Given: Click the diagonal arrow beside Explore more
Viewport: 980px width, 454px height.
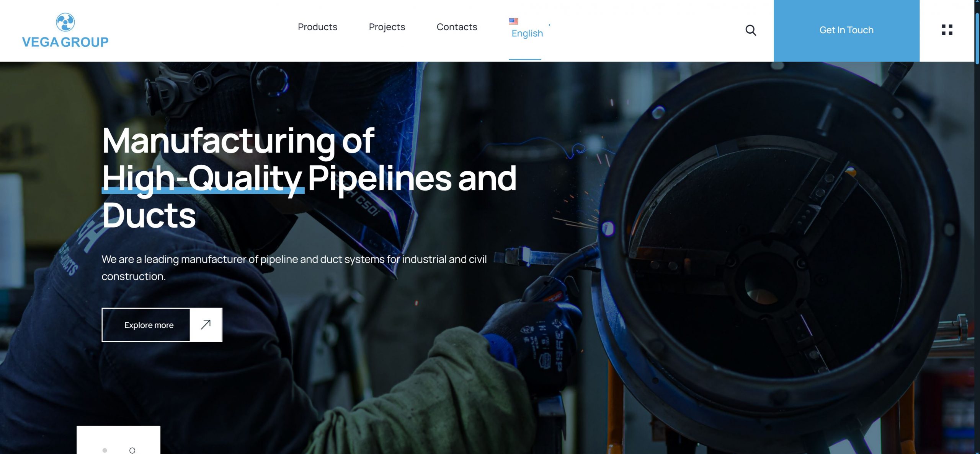Looking at the screenshot, I should pyautogui.click(x=206, y=325).
